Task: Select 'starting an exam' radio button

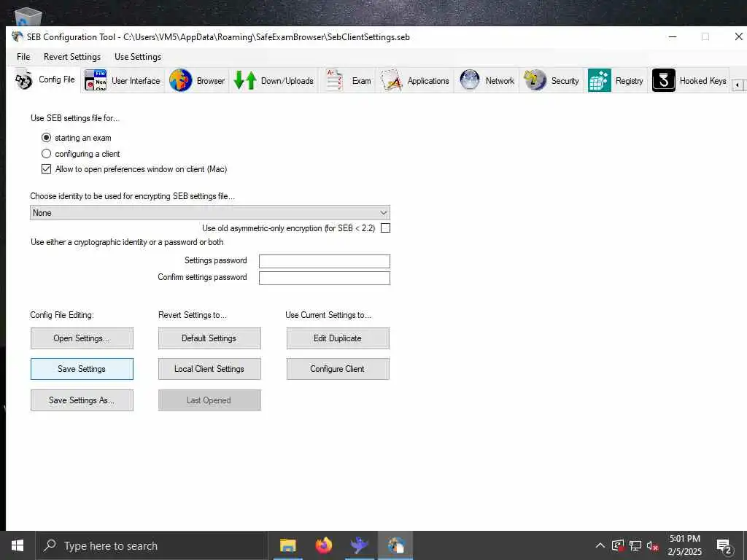Action: 46,138
